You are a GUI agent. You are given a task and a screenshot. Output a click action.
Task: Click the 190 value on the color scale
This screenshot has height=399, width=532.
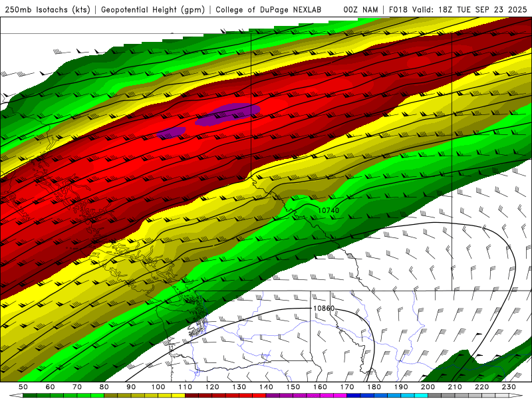401,387
